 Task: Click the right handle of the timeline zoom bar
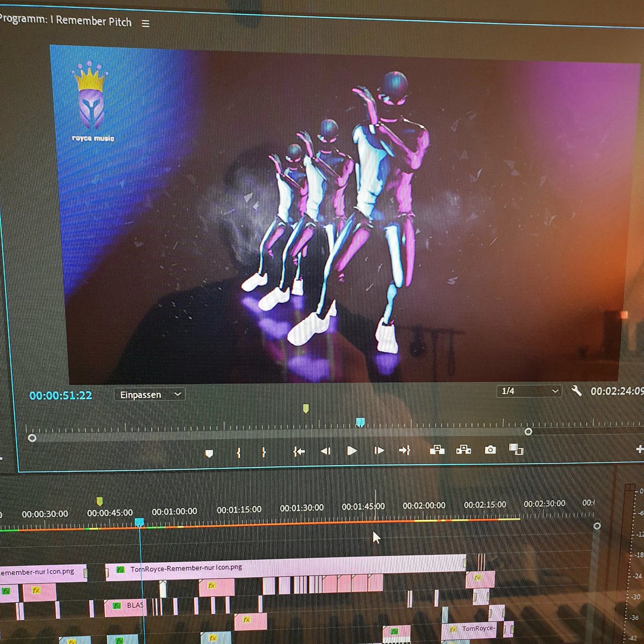596,526
